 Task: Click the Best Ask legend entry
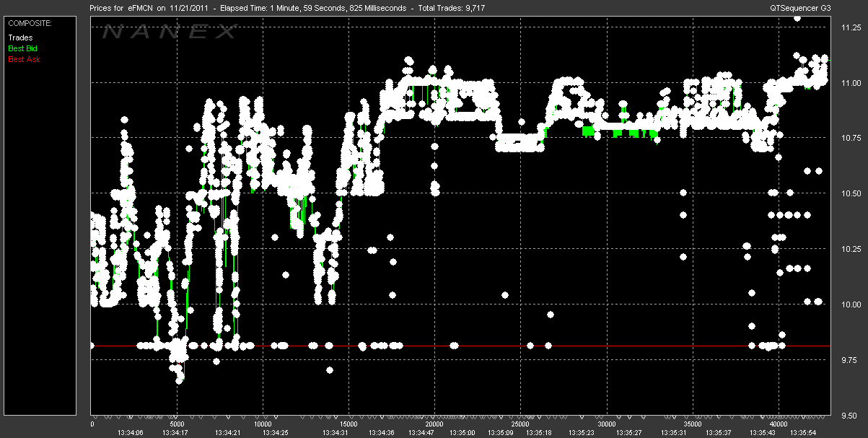tap(24, 58)
